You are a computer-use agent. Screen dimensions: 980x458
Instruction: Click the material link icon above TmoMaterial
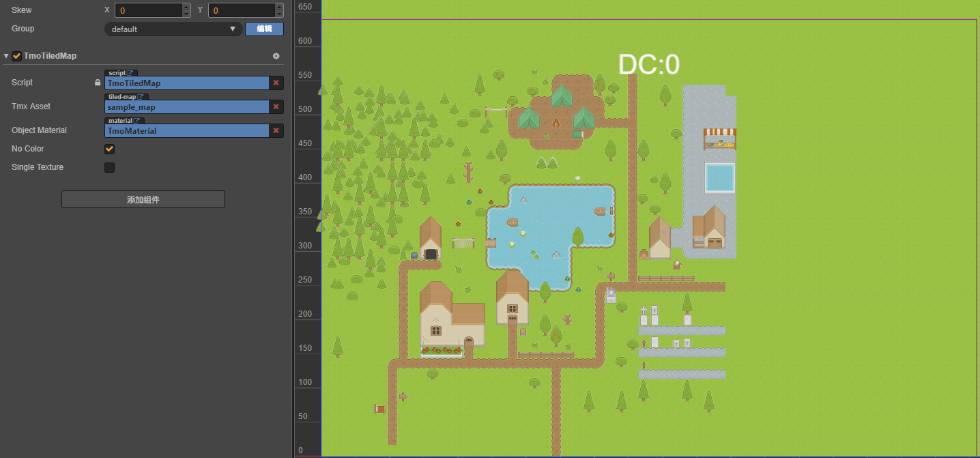coord(137,121)
